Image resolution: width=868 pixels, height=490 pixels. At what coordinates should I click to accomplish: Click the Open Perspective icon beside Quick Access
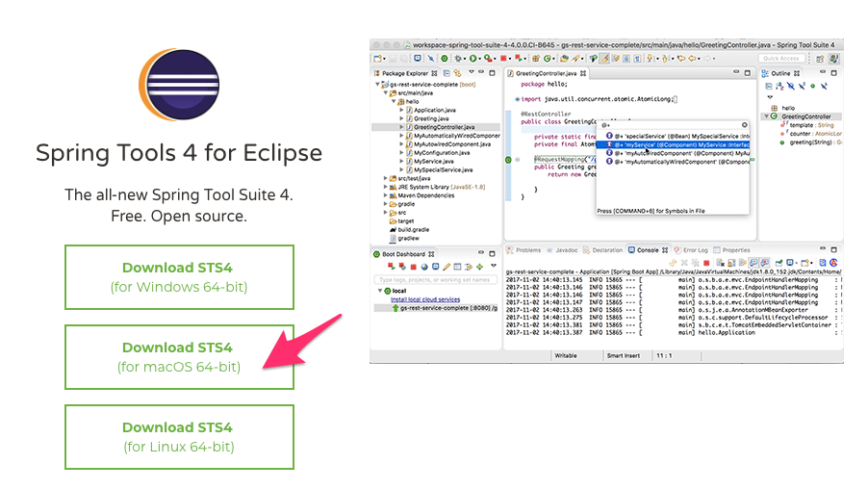[820, 59]
